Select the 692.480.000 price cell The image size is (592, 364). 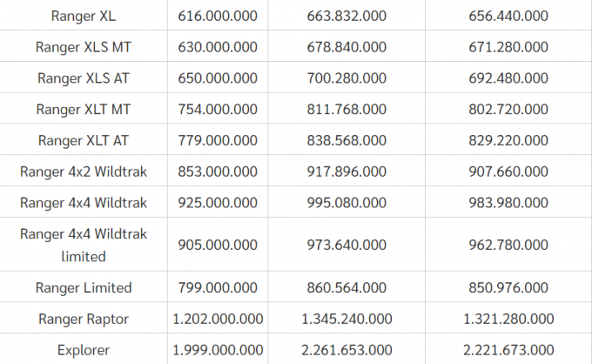pos(508,78)
